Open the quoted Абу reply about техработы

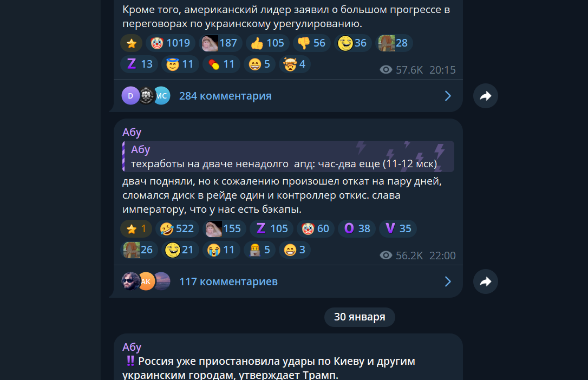click(288, 156)
